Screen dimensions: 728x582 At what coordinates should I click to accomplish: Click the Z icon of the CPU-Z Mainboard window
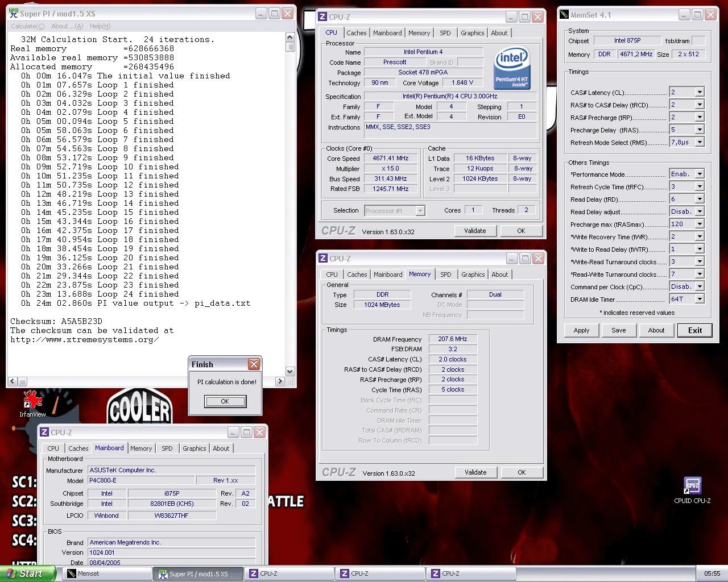[44, 432]
